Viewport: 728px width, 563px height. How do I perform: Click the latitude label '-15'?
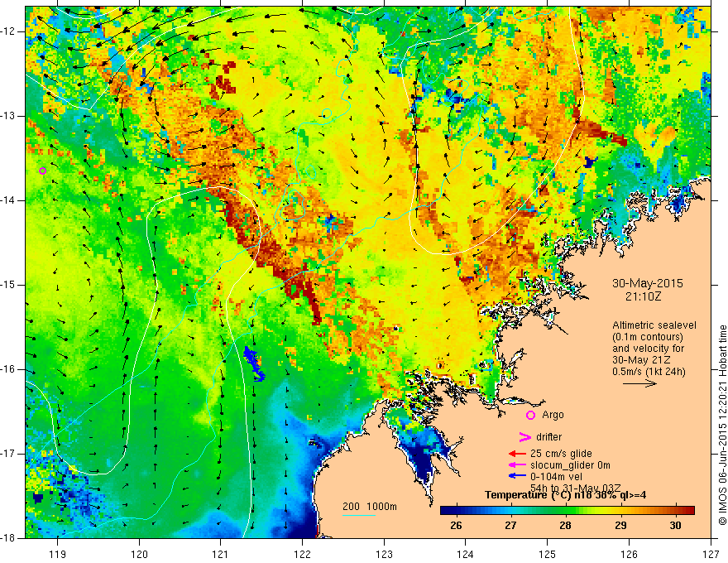point(8,285)
